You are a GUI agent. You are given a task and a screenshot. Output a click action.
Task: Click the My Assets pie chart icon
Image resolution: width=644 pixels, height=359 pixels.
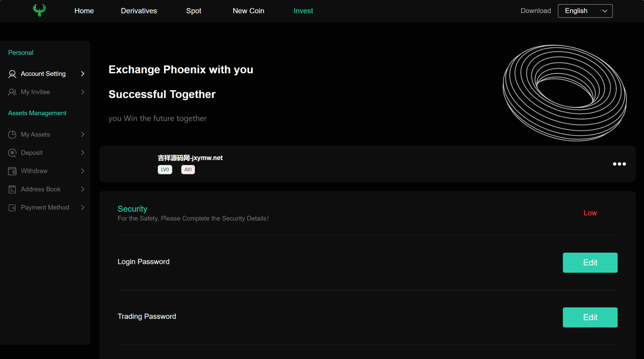click(12, 134)
